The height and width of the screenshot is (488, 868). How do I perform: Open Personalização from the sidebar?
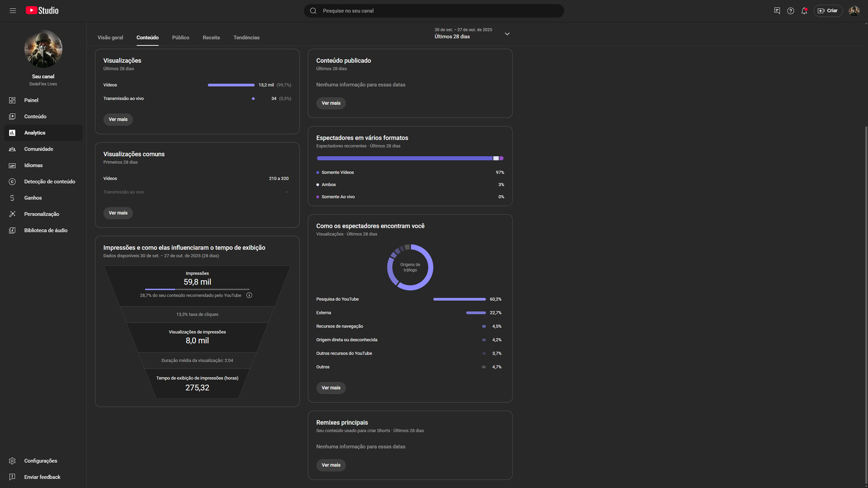coord(41,214)
